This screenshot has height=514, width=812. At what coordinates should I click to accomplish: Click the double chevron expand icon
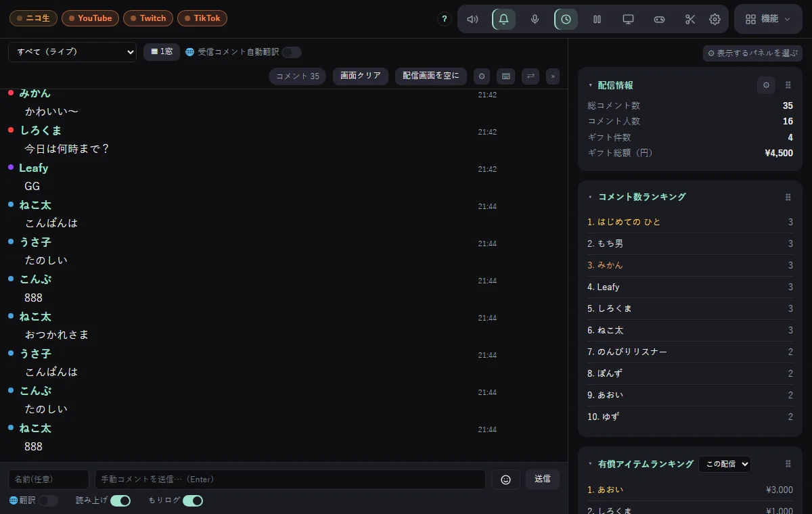(x=553, y=76)
